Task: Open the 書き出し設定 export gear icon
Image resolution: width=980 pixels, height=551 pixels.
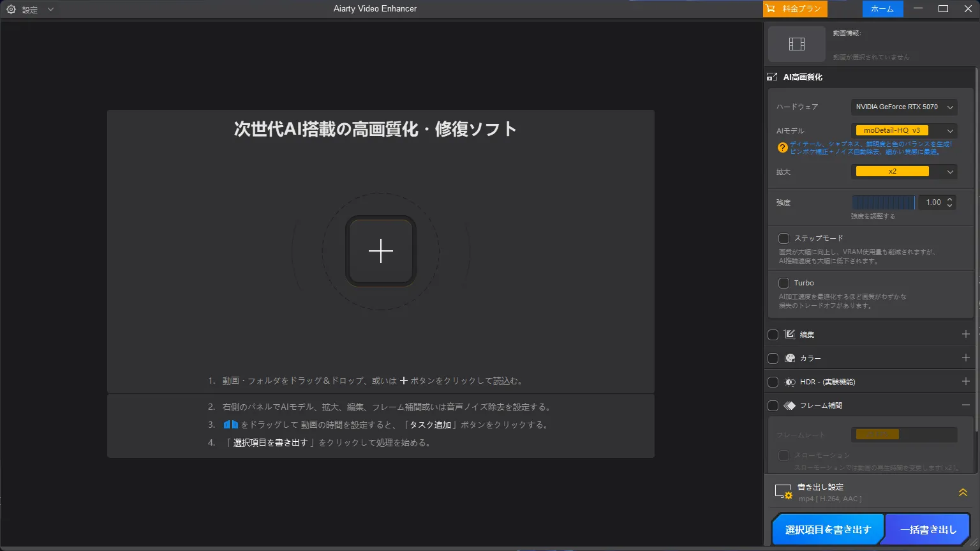Action: point(783,492)
